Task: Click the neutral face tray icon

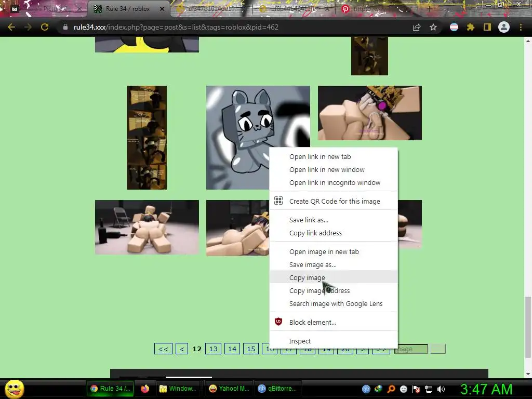Action: tap(404, 389)
